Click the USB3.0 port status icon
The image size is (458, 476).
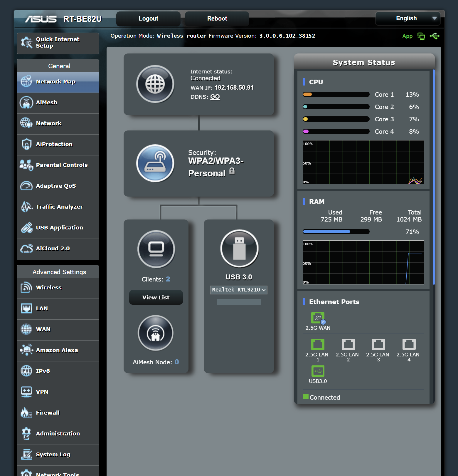pos(318,371)
